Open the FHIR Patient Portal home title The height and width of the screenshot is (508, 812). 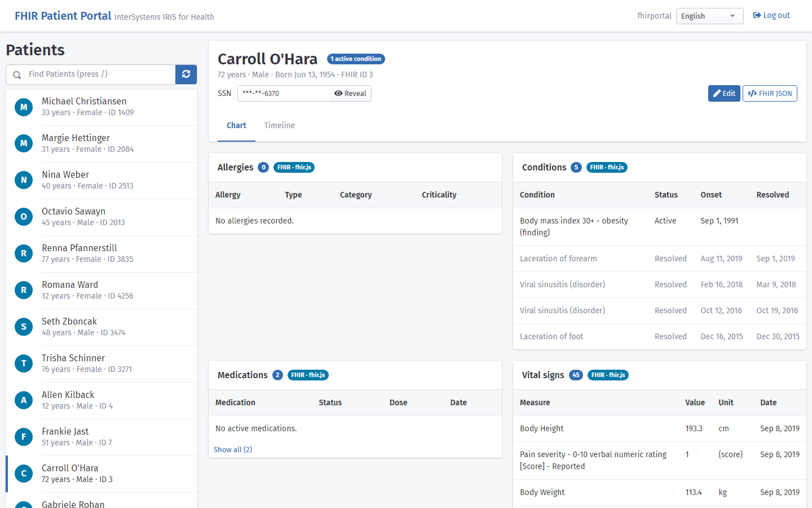tap(63, 16)
